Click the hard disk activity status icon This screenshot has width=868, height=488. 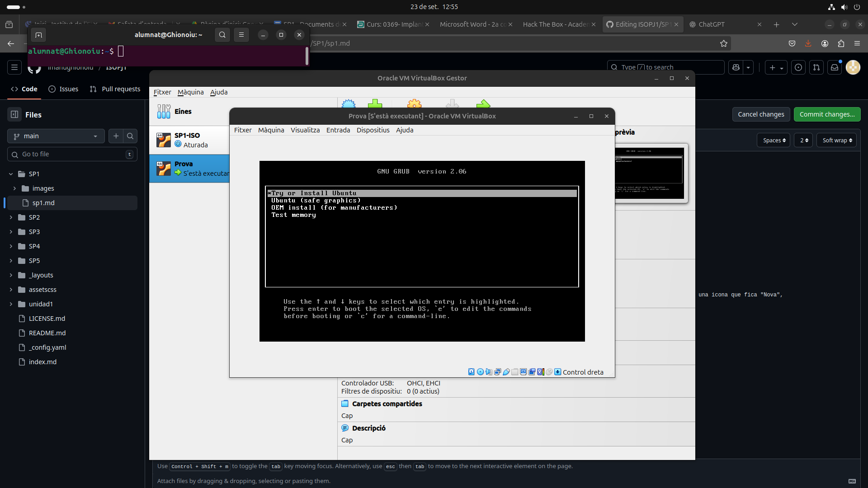point(471,372)
